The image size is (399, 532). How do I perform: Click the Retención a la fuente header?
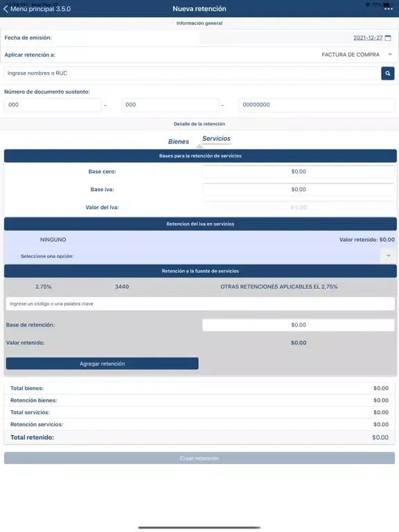[x=200, y=271]
